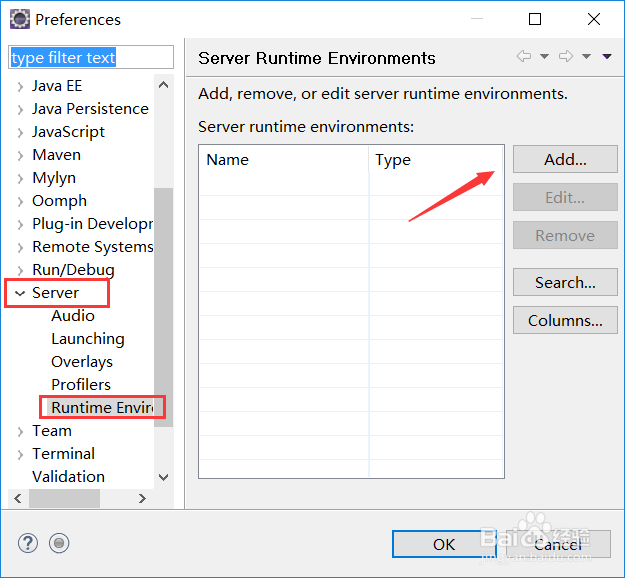625x578 pixels.
Task: Open the Columns... dialog button
Action: pyautogui.click(x=565, y=320)
